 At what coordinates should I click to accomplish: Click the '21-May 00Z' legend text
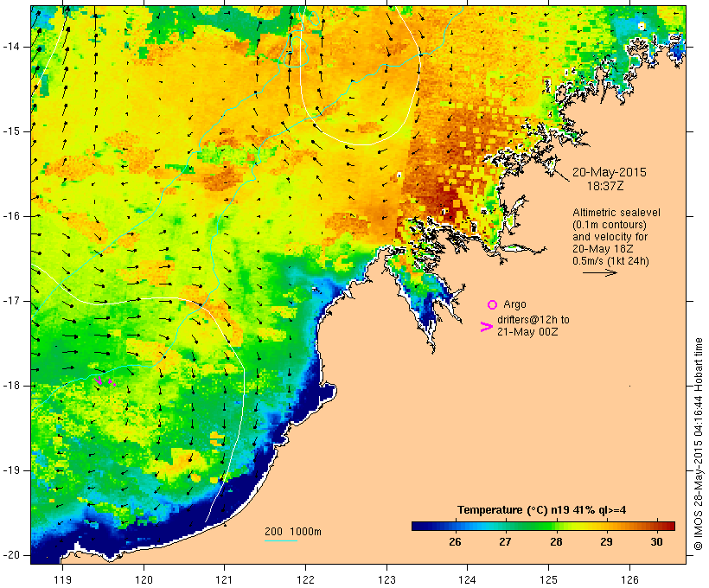click(527, 332)
